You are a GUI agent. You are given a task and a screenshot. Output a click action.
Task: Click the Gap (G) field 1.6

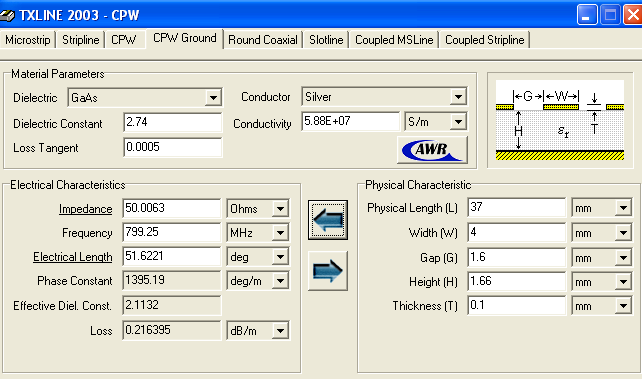[x=517, y=257]
